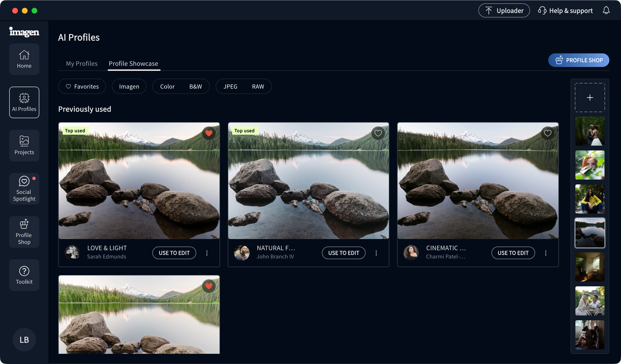Open the LB user avatar
621x364 pixels.
point(24,339)
